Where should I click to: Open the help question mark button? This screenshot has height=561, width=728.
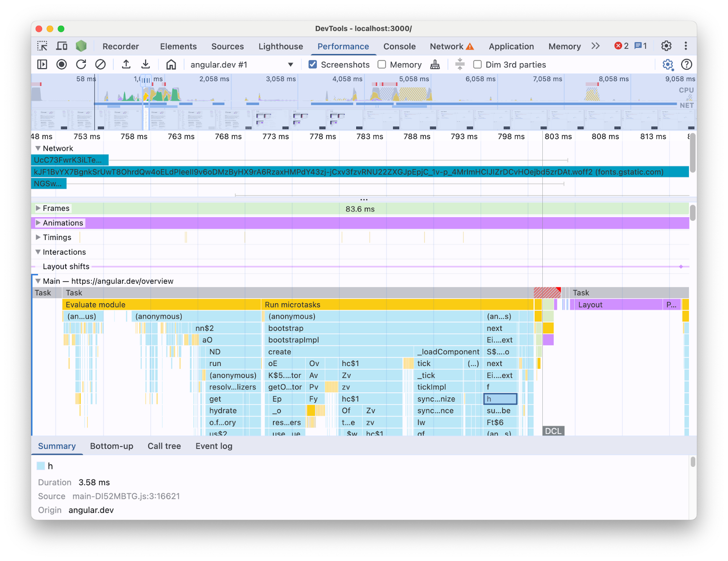687,65
